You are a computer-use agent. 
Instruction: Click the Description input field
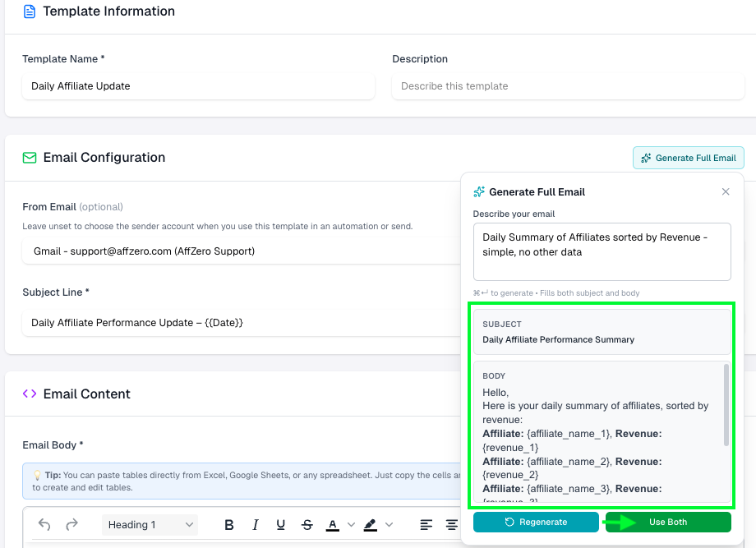[x=568, y=86]
